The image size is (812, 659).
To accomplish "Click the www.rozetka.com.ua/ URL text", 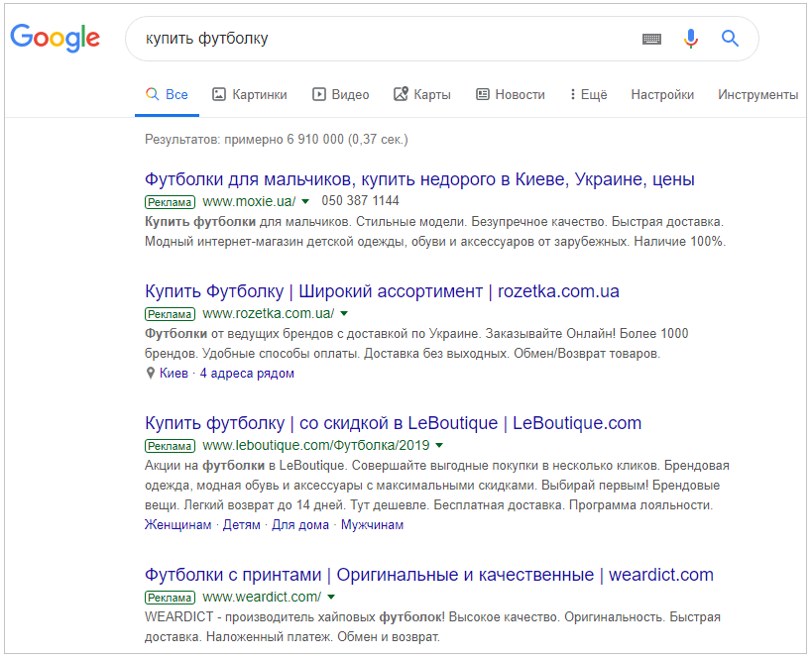I will [269, 314].
